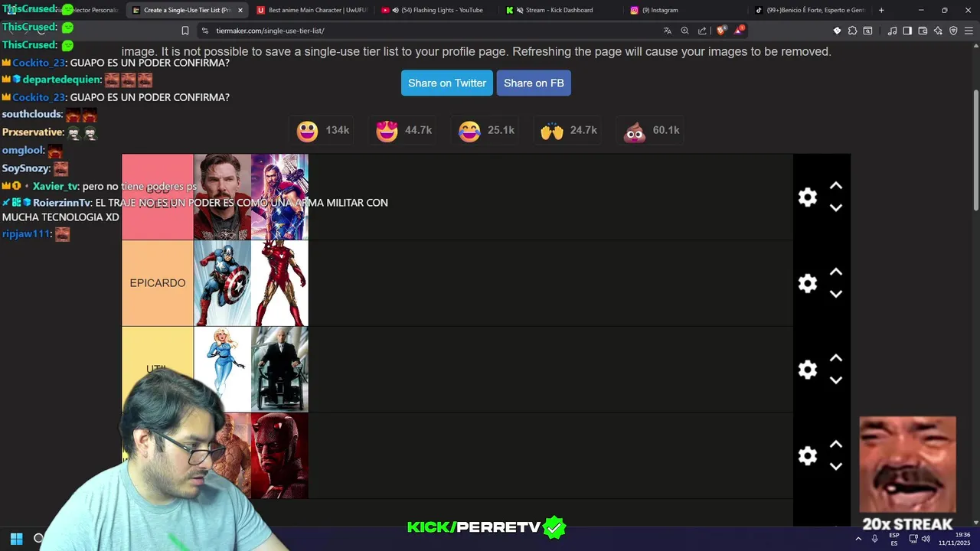Toggle the browser sidebar panel
This screenshot has height=551, width=980.
tap(907, 31)
